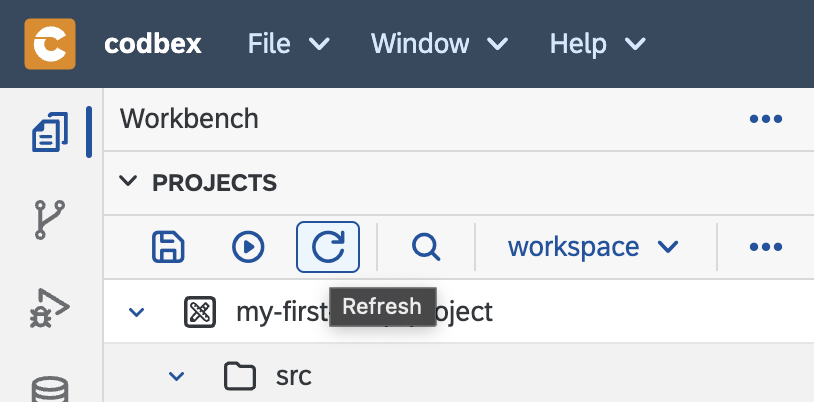The height and width of the screenshot is (402, 814).
Task: Open the workspace selector dropdown
Action: click(x=593, y=247)
